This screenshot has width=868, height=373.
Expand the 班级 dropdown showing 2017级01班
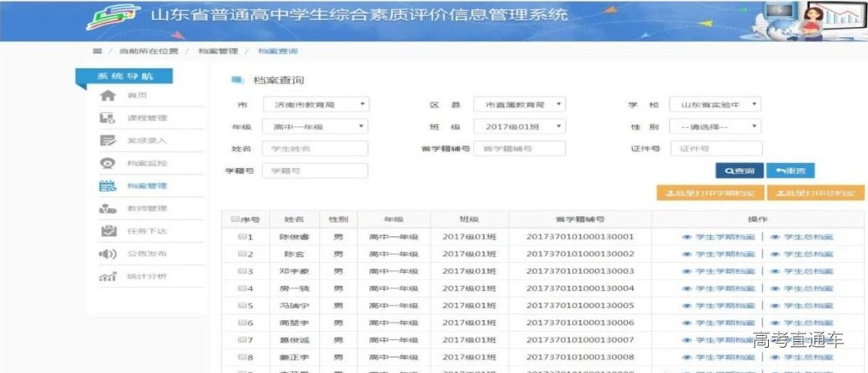pos(520,126)
